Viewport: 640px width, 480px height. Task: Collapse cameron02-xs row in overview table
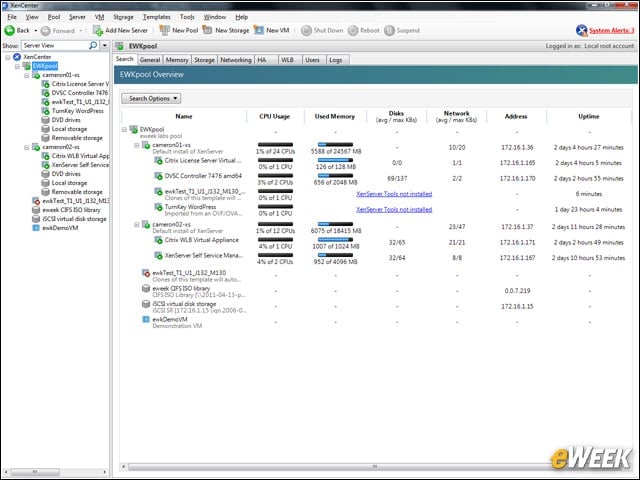point(137,225)
